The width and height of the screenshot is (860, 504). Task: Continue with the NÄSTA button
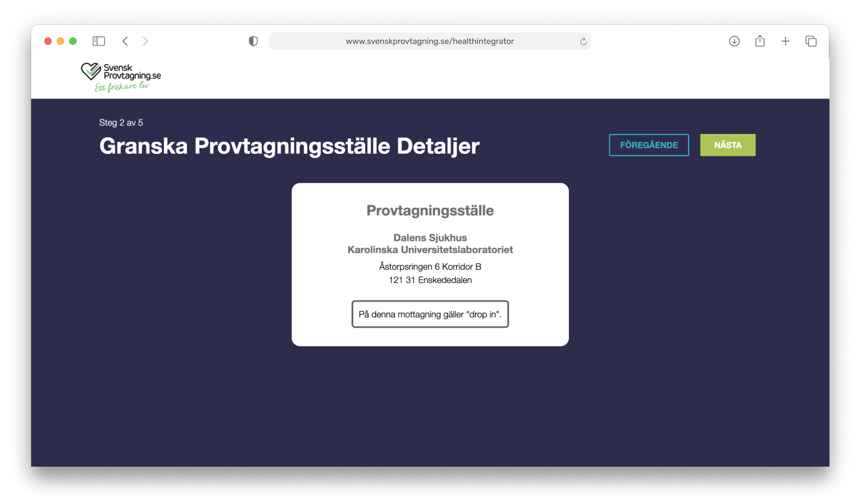point(728,145)
